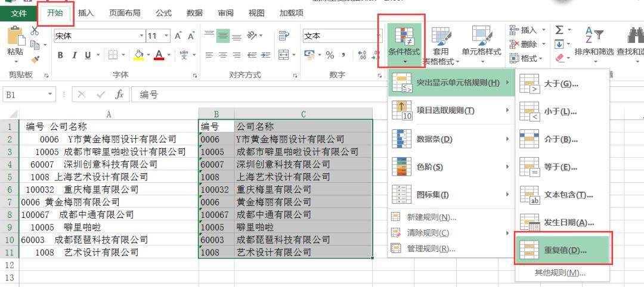This screenshot has width=644, height=287.
Task: Click the Cut scissors icon
Action: [x=35, y=30]
